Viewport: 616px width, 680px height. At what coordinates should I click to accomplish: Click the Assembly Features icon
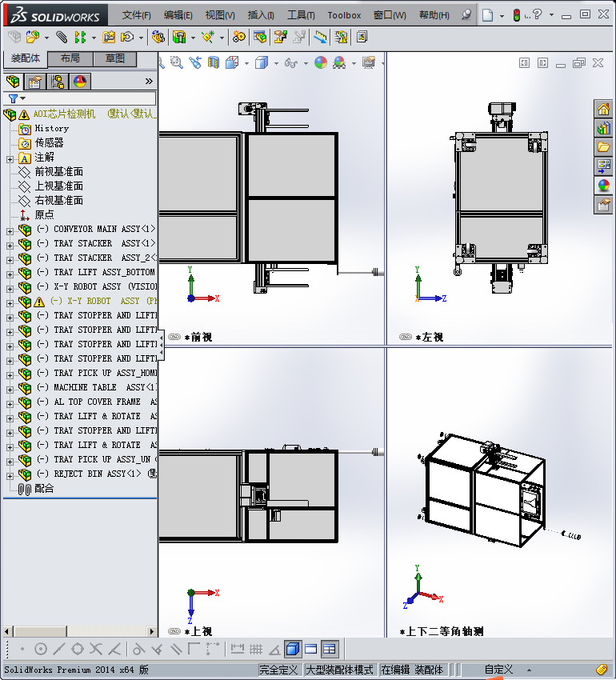[x=179, y=38]
